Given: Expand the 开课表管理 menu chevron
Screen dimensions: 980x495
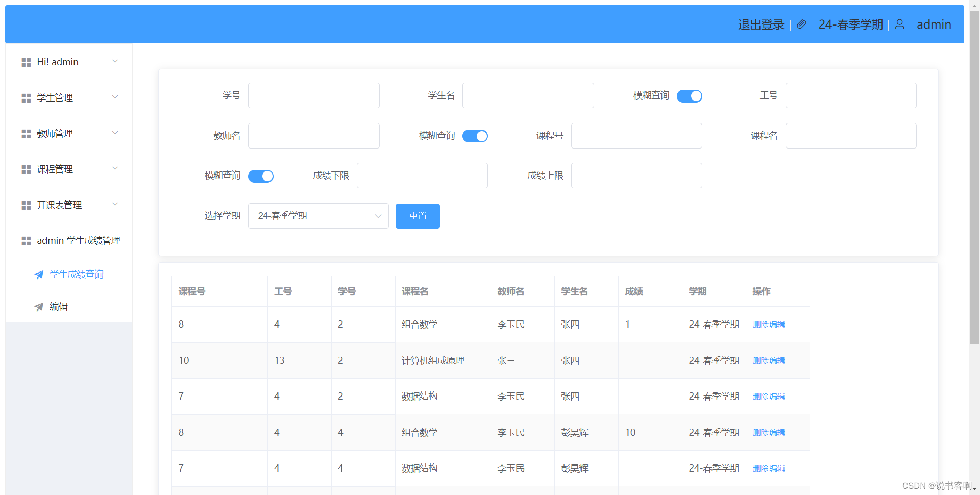Looking at the screenshot, I should (x=115, y=204).
